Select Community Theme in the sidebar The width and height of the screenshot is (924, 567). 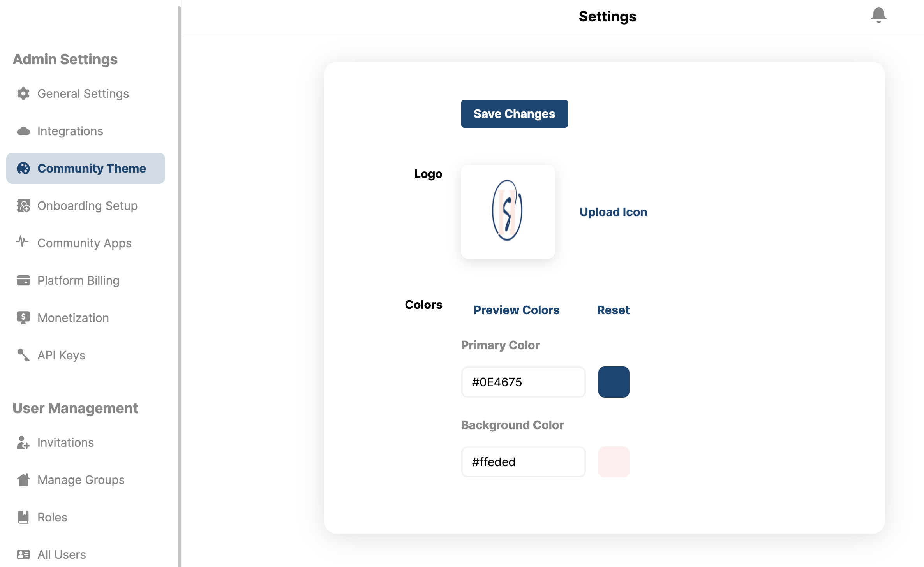tap(86, 168)
